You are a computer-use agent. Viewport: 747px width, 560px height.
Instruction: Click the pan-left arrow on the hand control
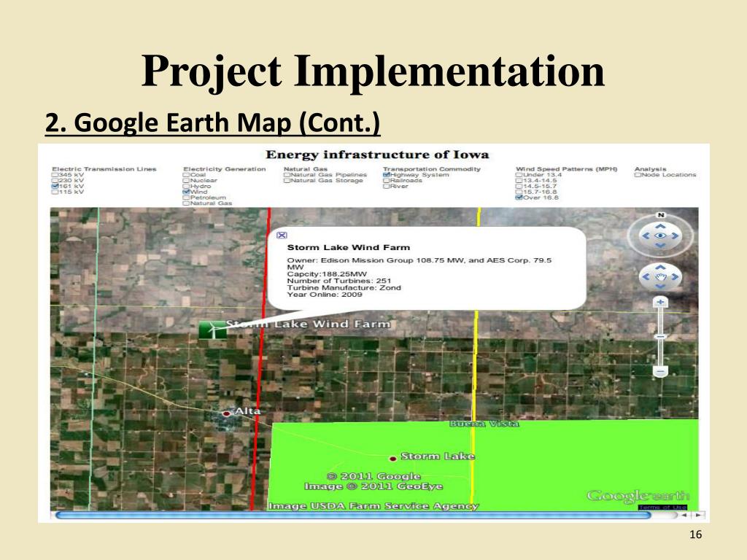point(646,276)
